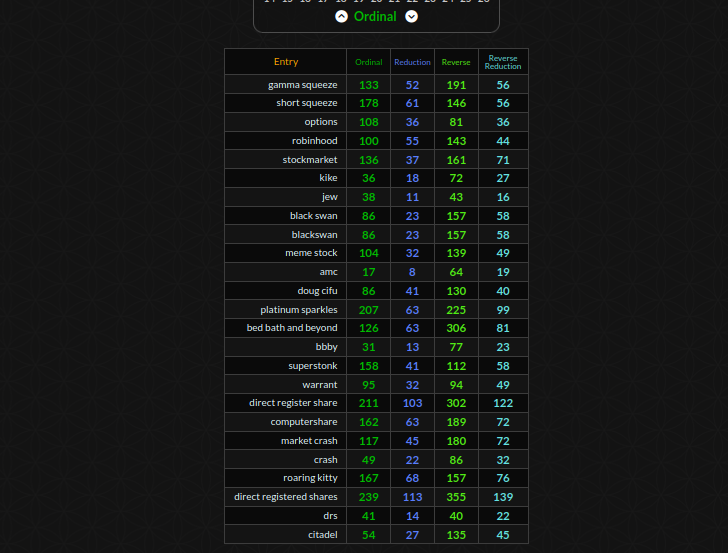This screenshot has height=553, width=728.
Task: Select the 'meme stock' entry
Action: pyautogui.click(x=312, y=253)
